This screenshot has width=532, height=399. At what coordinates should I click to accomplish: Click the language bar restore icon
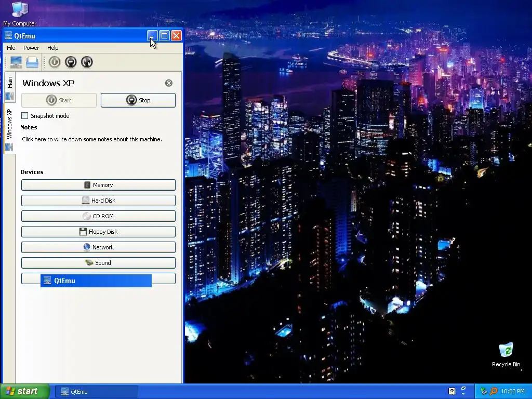click(463, 389)
